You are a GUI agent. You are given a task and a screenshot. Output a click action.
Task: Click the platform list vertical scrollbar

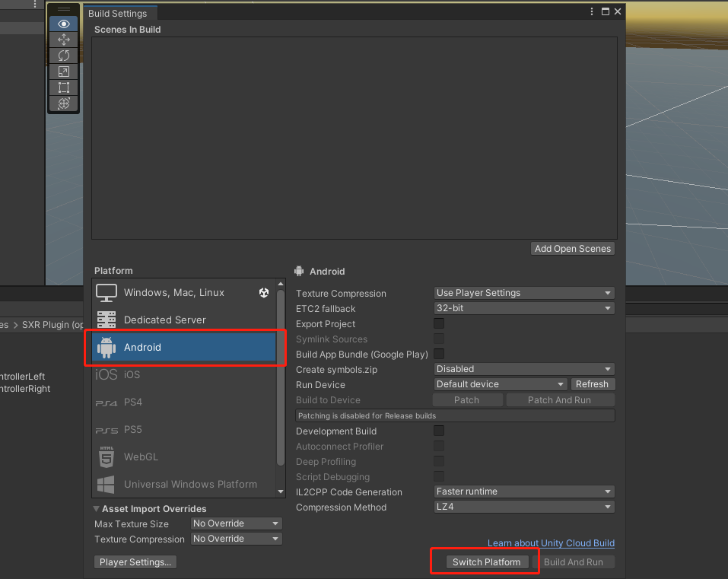tap(280, 380)
